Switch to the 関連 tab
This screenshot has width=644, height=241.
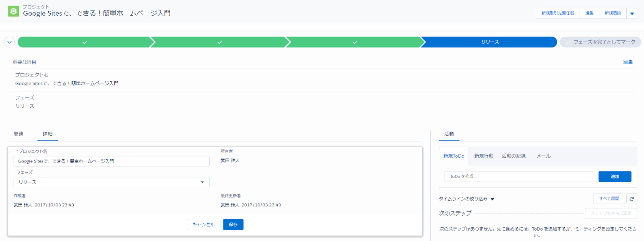pos(19,134)
